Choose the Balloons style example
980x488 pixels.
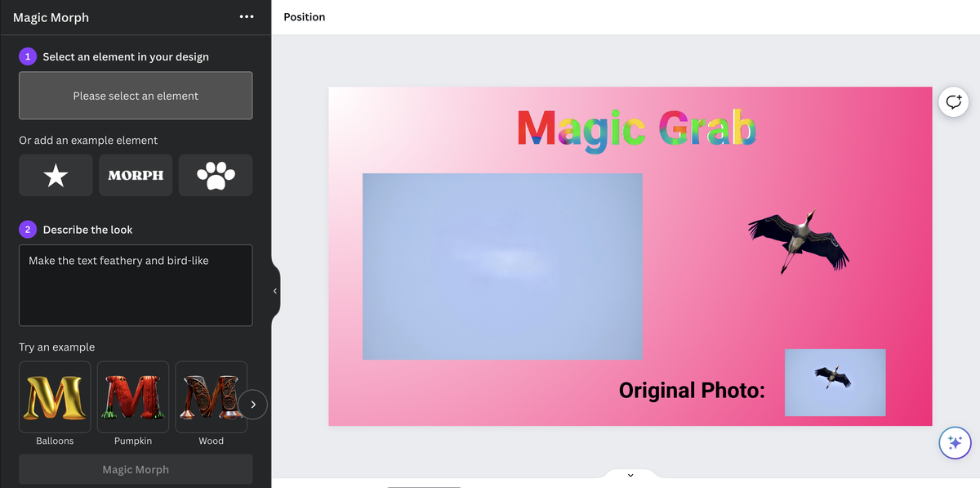pos(54,396)
